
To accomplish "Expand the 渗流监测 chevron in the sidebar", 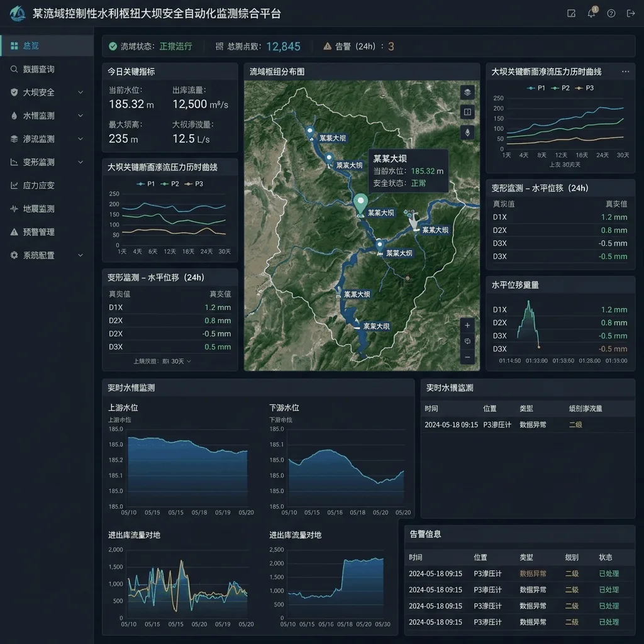I will click(80, 139).
